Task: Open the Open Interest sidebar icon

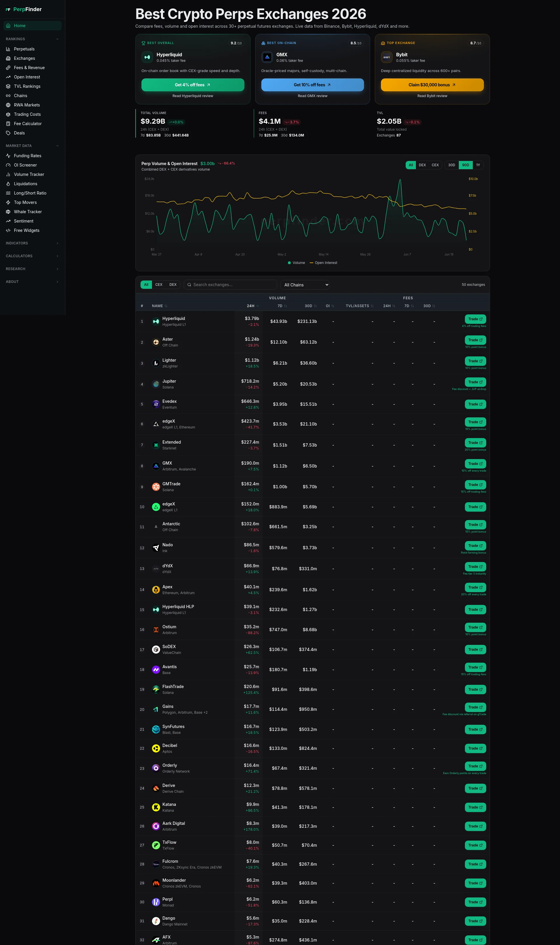Action: (8, 77)
